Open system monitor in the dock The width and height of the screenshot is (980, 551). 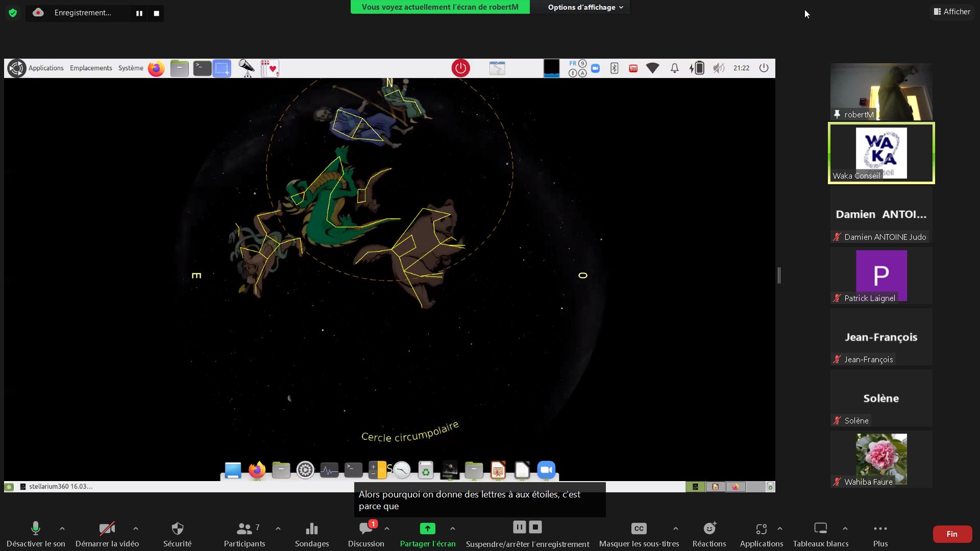coord(329,470)
